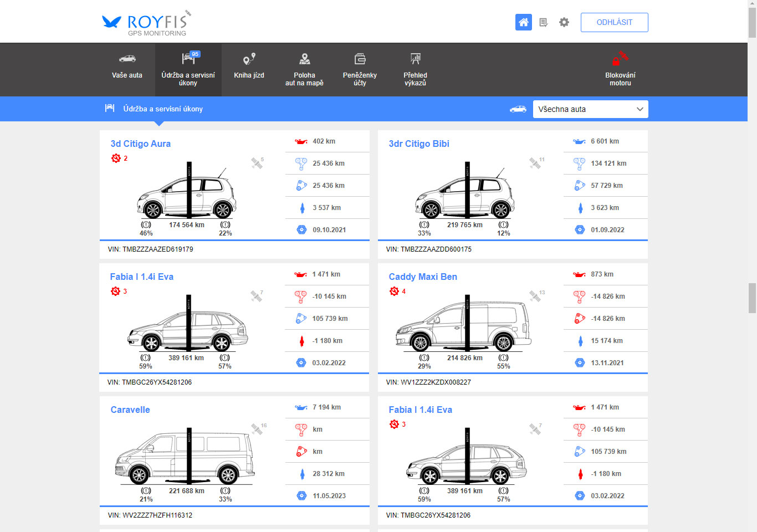Open the 3d Citigo Aura title link
The image size is (757, 532).
point(141,144)
